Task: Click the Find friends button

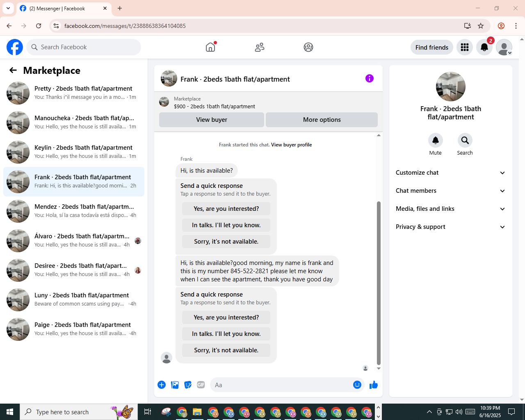Action: pos(432,47)
